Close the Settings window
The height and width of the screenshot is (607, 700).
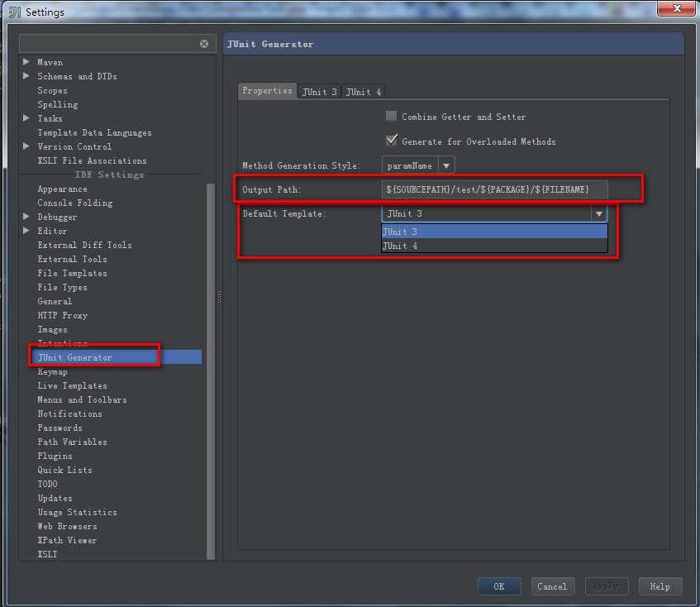[x=676, y=8]
